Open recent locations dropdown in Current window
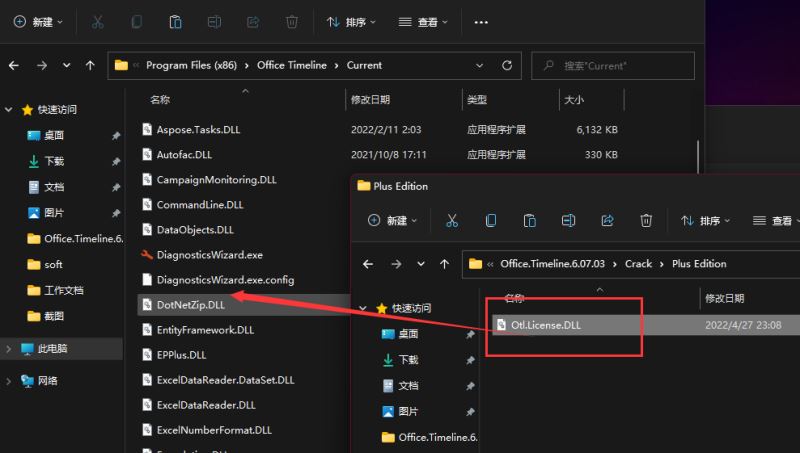800x453 pixels. pyautogui.click(x=66, y=65)
